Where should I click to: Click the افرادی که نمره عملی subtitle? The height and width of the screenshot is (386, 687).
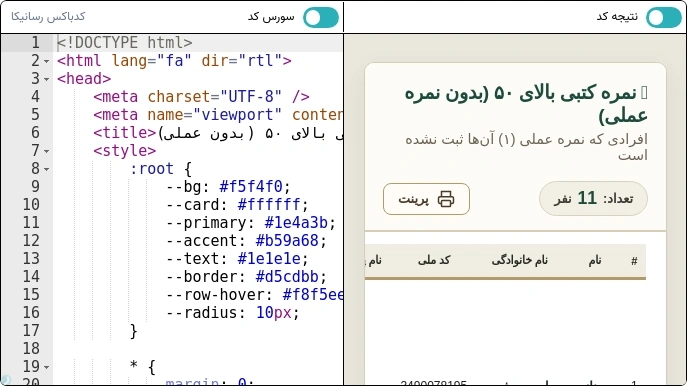tap(526, 147)
